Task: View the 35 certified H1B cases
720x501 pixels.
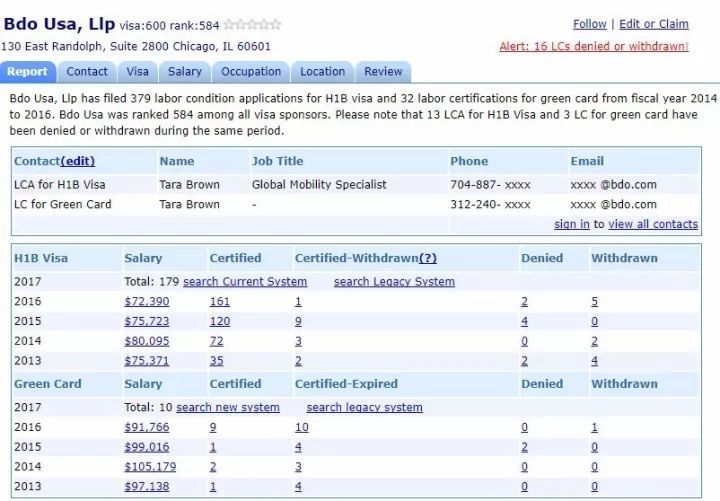Action: pyautogui.click(x=216, y=361)
